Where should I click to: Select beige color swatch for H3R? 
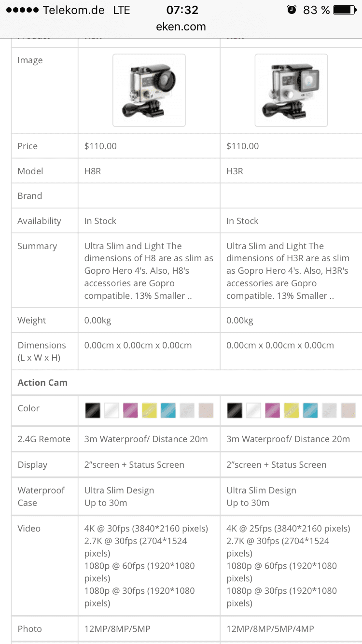[348, 410]
